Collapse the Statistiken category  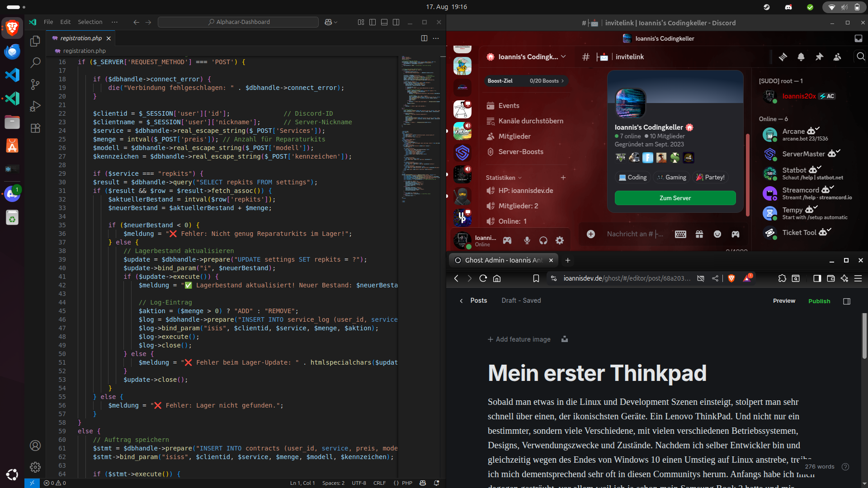pos(504,178)
